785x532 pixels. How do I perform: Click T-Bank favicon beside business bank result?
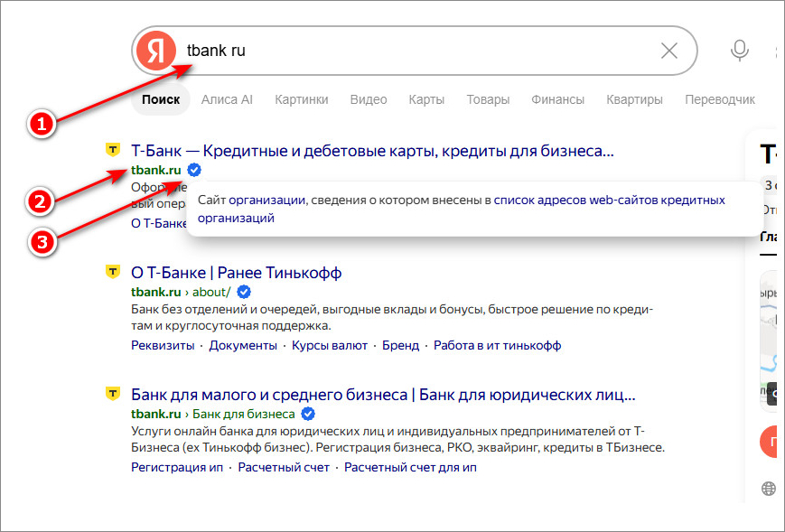pos(113,394)
